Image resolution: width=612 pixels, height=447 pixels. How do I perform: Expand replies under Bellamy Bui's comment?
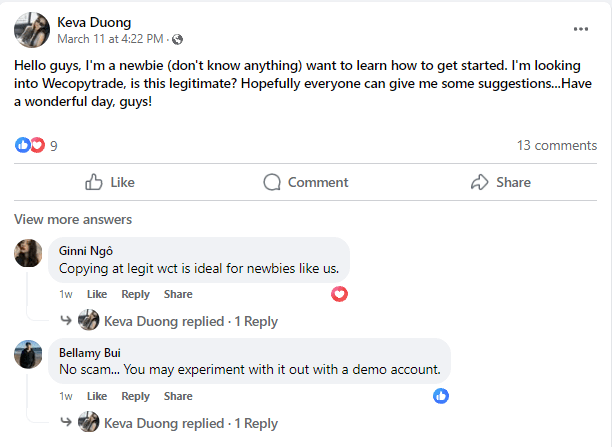point(191,423)
